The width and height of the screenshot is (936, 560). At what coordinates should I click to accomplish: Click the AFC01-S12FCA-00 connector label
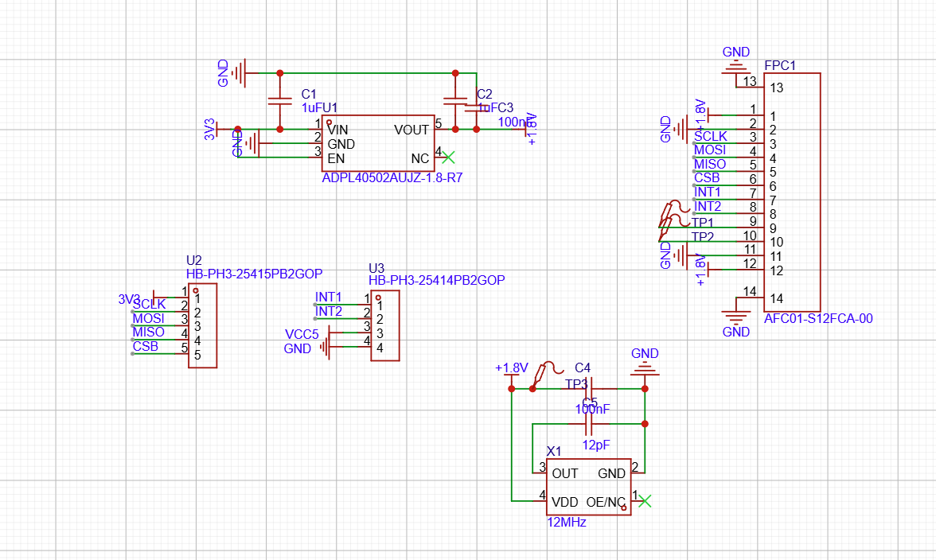click(818, 319)
